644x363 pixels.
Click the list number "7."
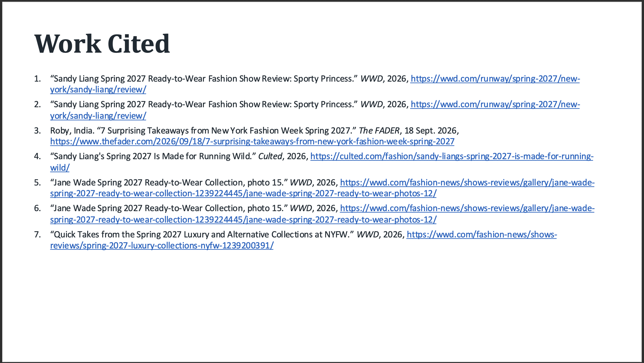click(x=38, y=235)
